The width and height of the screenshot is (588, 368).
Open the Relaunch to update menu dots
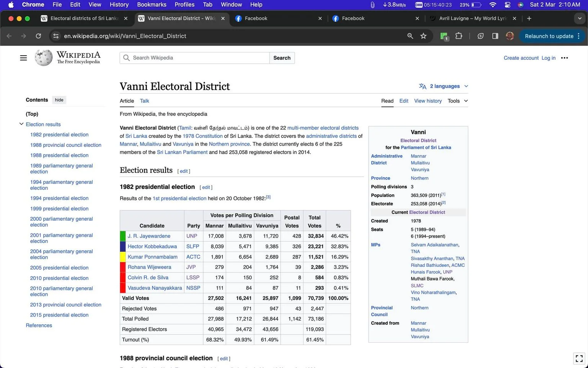[578, 36]
